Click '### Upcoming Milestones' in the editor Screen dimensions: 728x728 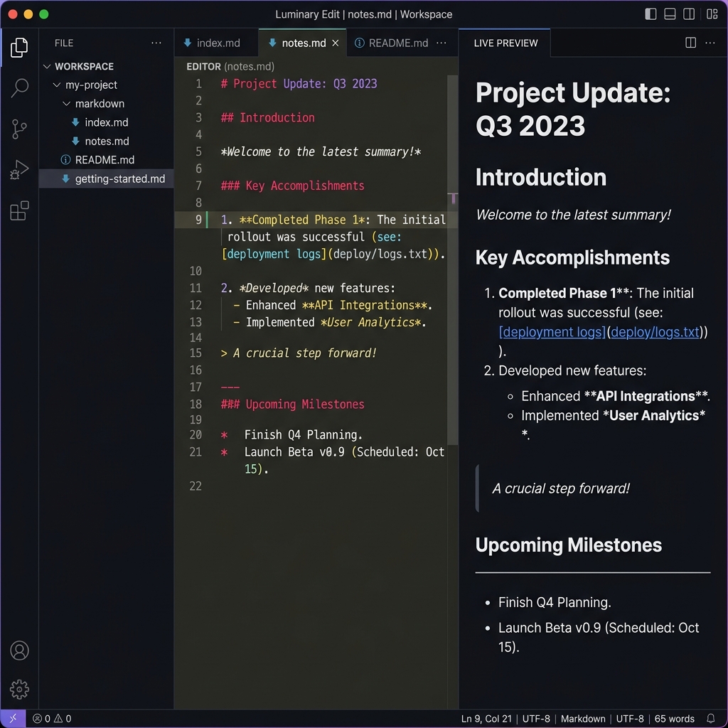point(292,404)
